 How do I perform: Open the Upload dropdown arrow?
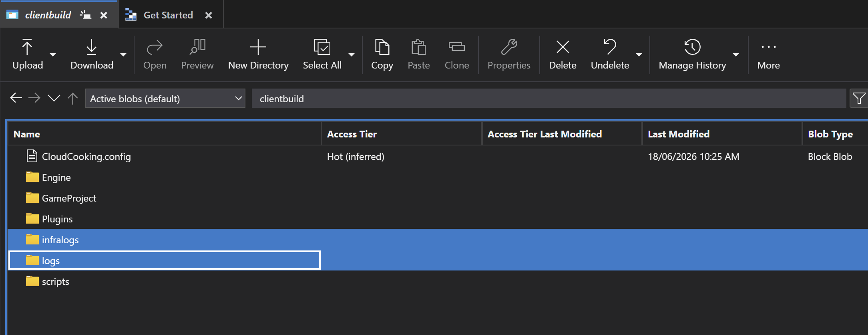(53, 54)
